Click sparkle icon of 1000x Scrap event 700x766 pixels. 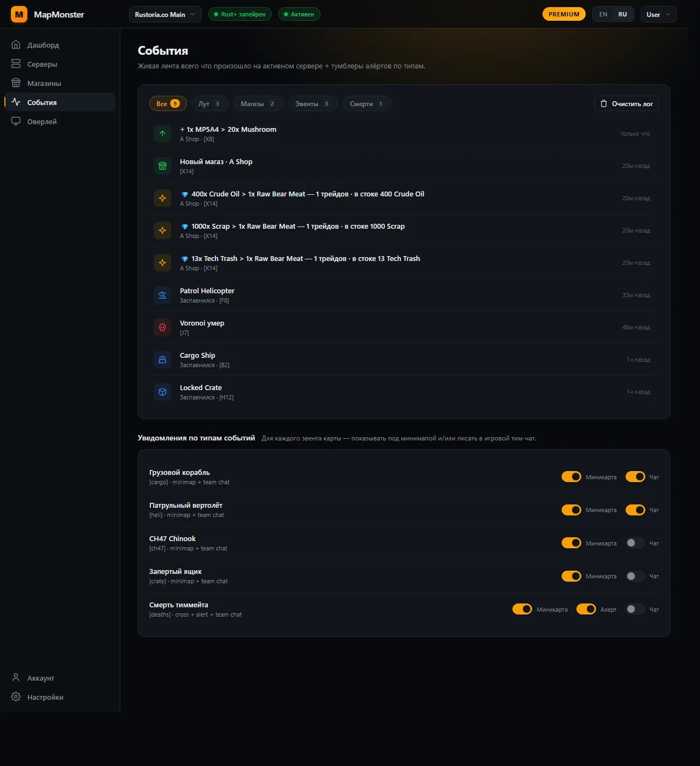pos(162,230)
